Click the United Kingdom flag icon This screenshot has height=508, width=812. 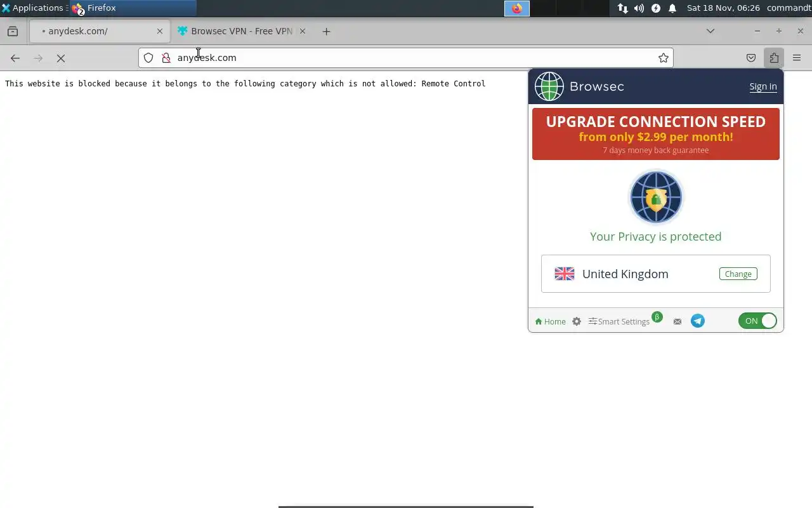[x=565, y=274]
